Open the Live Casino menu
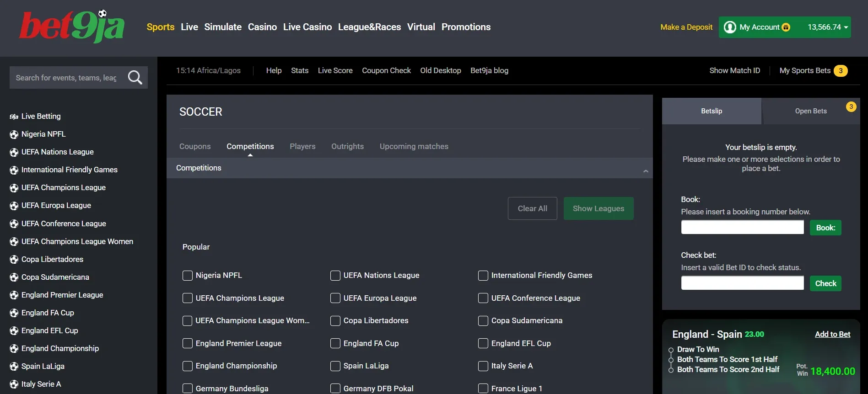 (307, 27)
